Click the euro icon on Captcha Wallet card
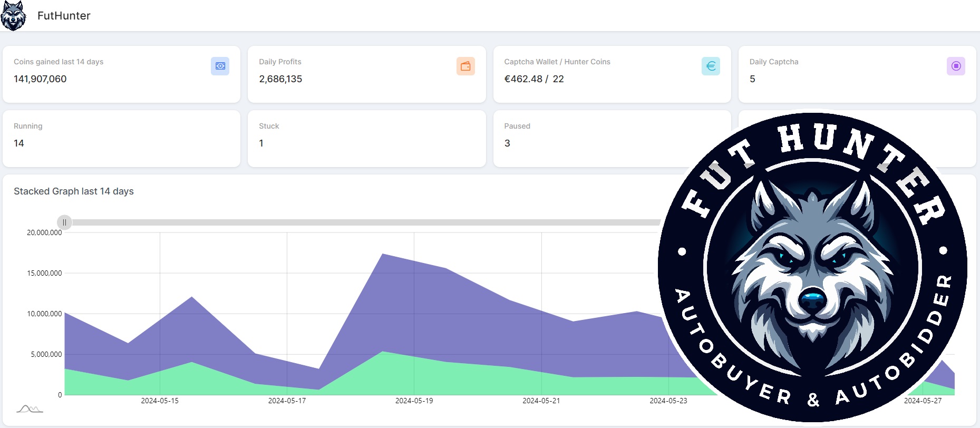The height and width of the screenshot is (428, 980). pos(711,66)
